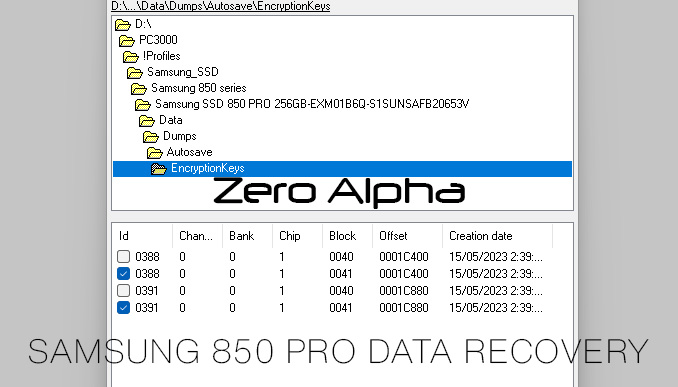The height and width of the screenshot is (387, 678).
Task: Select the Samsung_SSD tree entry
Action: (182, 72)
